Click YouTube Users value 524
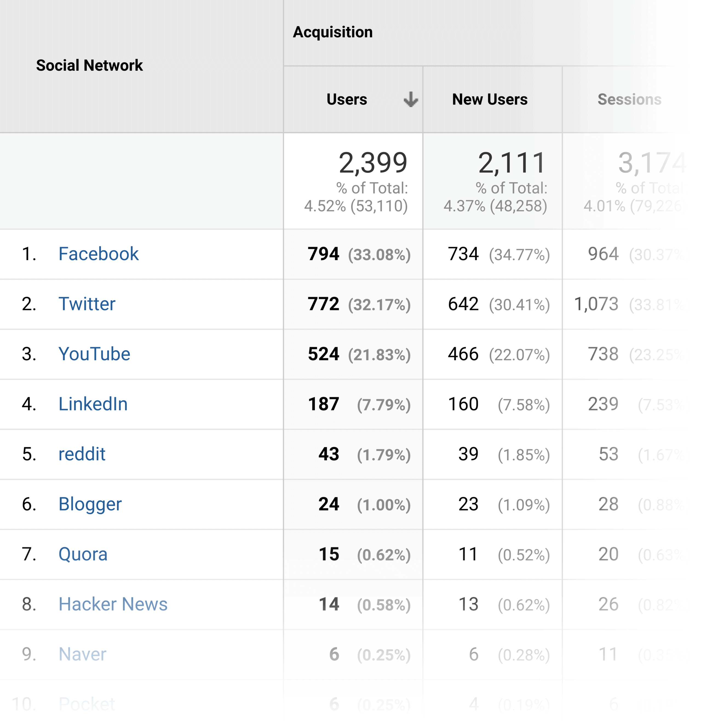The width and height of the screenshot is (701, 728). click(x=323, y=354)
